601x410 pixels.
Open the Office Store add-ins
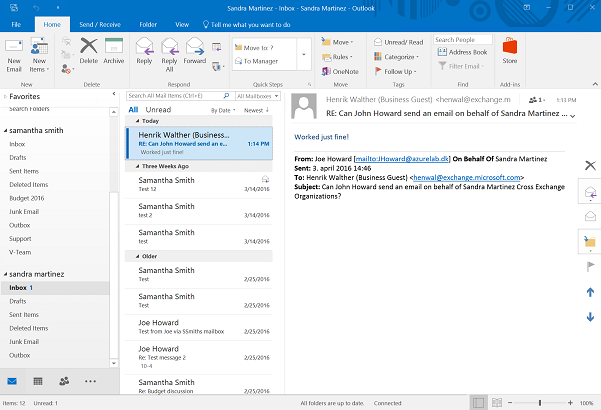coord(510,51)
